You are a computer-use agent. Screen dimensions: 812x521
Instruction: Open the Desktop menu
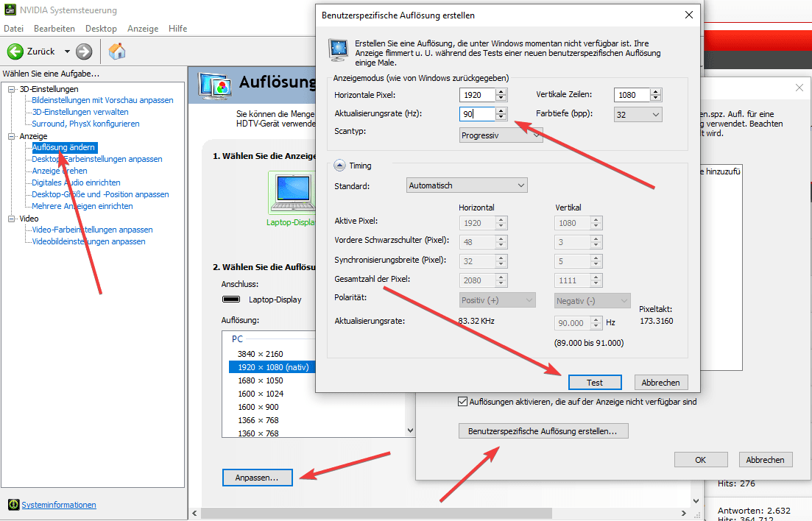tap(101, 29)
